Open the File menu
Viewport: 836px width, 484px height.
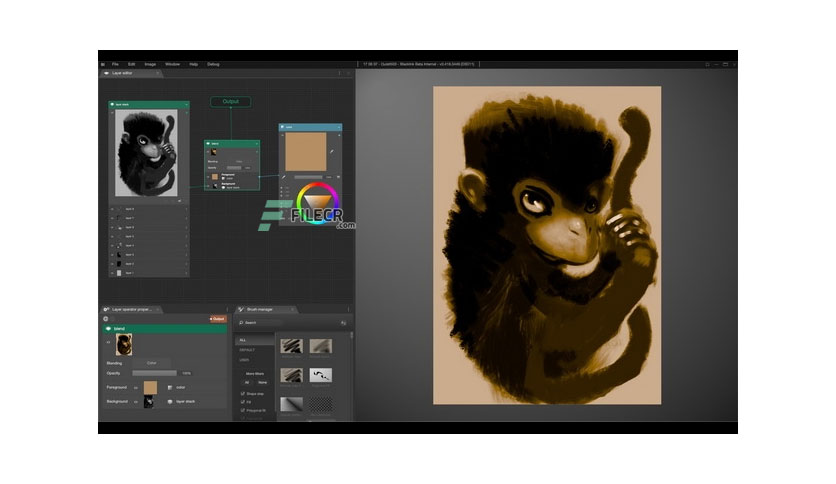coord(115,64)
